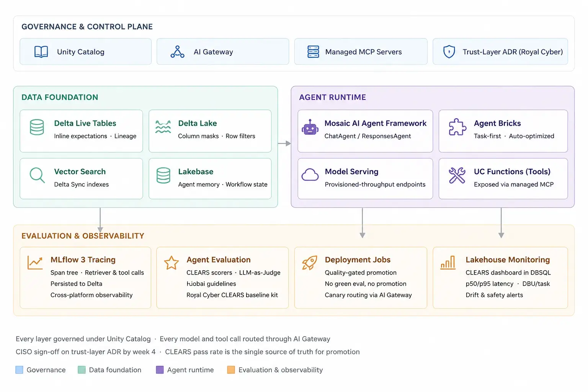
Task: Click 'p50/p95 latency · DBU/task' text
Action: tap(508, 284)
